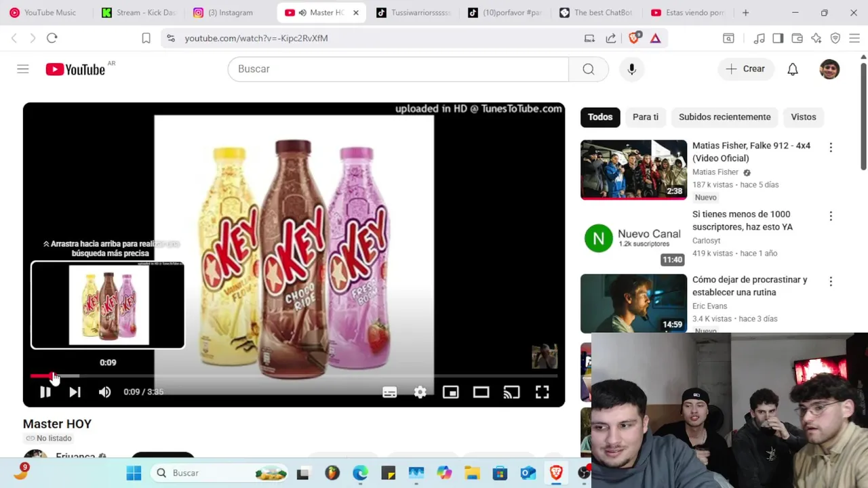The width and height of the screenshot is (868, 488).
Task: Open Matias Fisher Falke 912 video thumbnail
Action: pos(633,169)
